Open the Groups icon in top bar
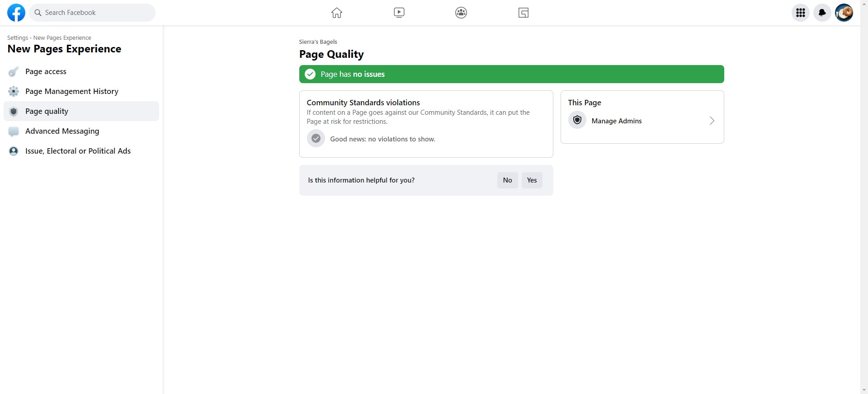 click(x=461, y=13)
